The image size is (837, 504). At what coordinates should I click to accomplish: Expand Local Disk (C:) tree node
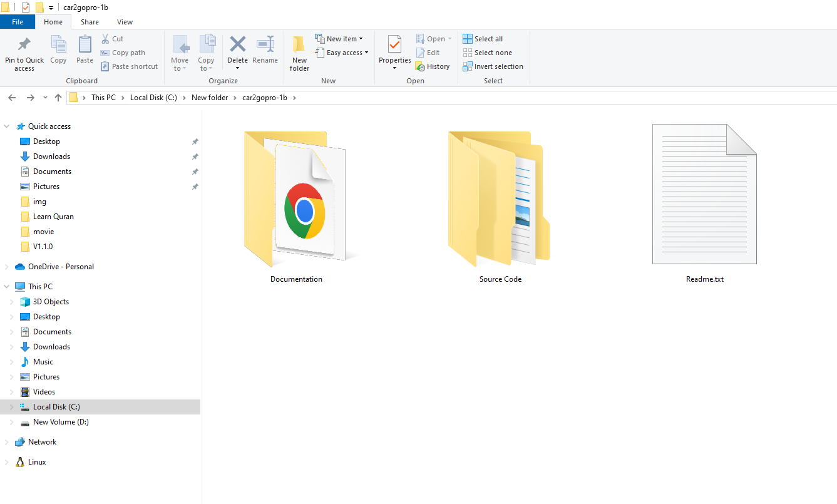point(12,407)
